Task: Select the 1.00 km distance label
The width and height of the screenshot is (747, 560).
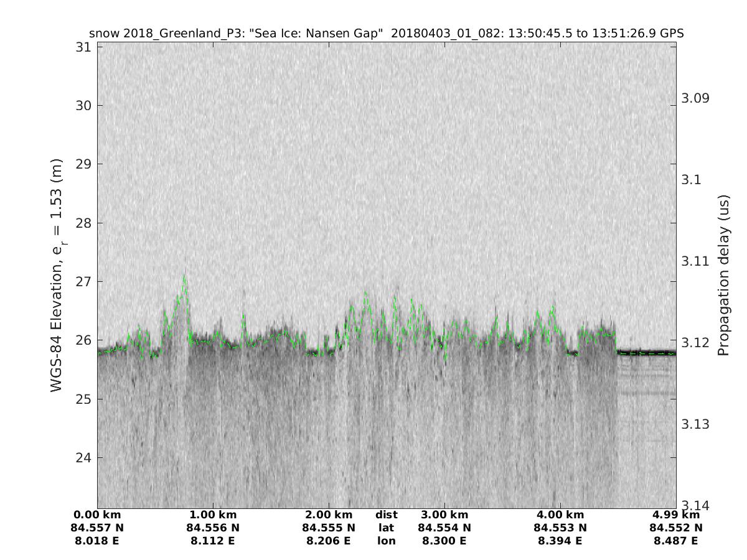Action: (x=213, y=515)
